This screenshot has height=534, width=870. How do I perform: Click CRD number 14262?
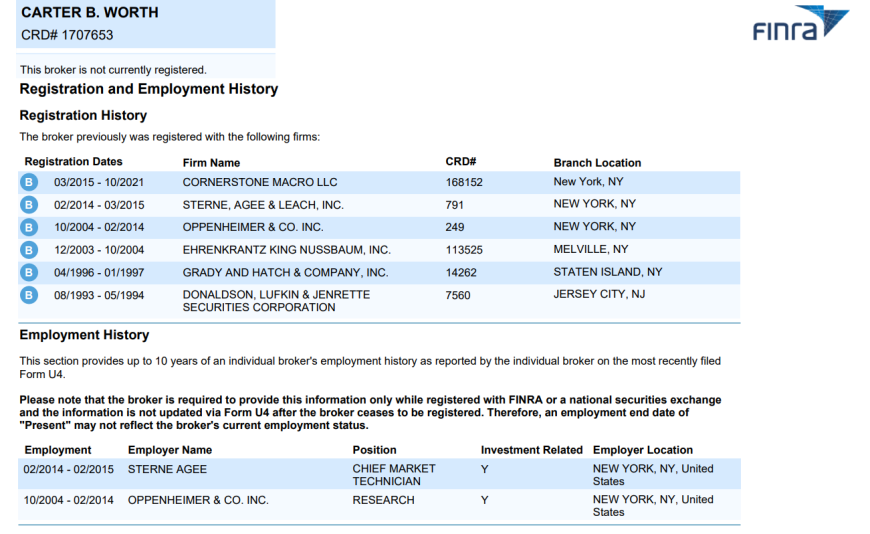(461, 273)
